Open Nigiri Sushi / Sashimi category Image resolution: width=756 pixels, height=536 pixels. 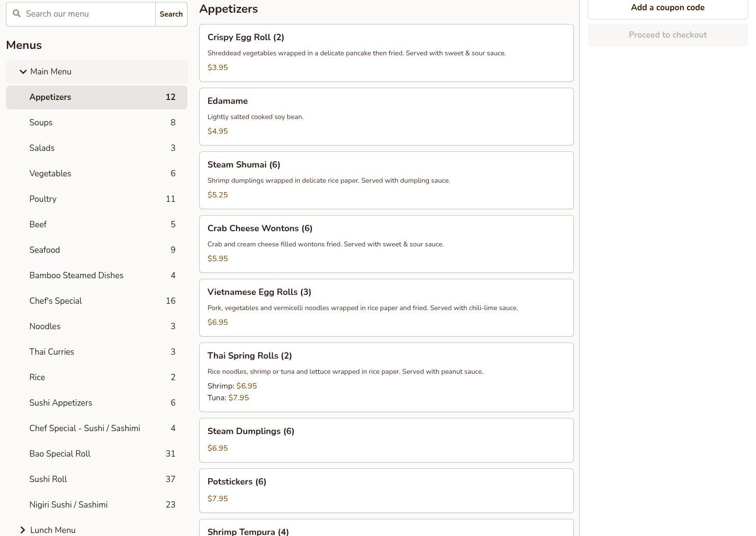(96, 505)
